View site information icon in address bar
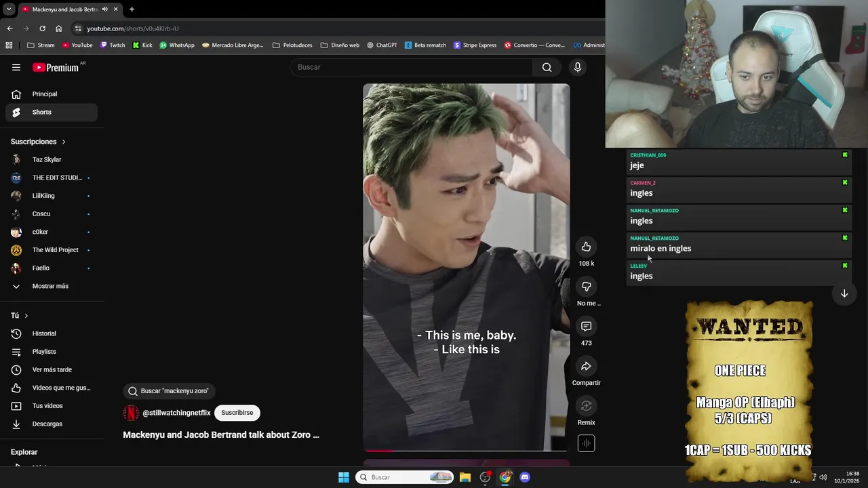The height and width of the screenshot is (488, 868). (x=79, y=28)
